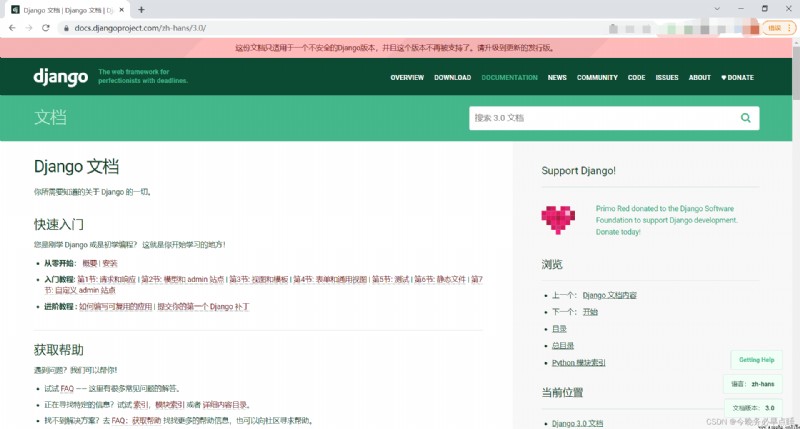Image resolution: width=800 pixels, height=429 pixels.
Task: Open the 模块索引 link
Action: pos(169,405)
